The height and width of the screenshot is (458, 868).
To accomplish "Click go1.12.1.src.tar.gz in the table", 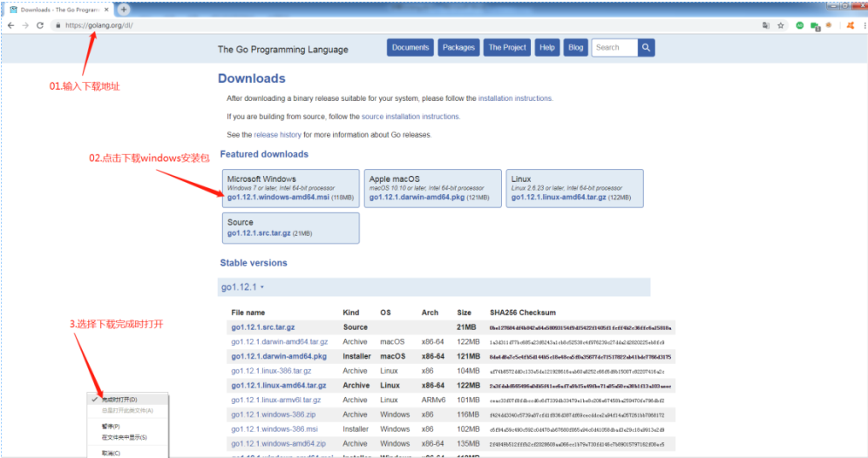I will 263,327.
